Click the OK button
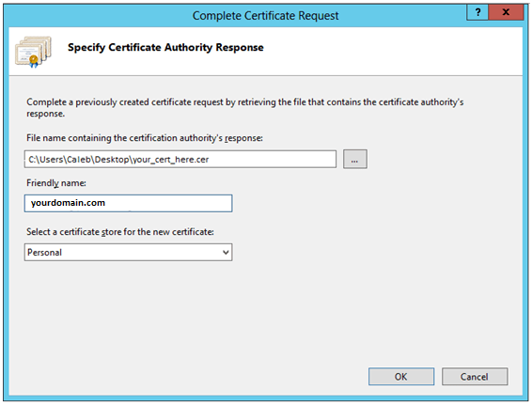The height and width of the screenshot is (405, 532). click(x=401, y=377)
